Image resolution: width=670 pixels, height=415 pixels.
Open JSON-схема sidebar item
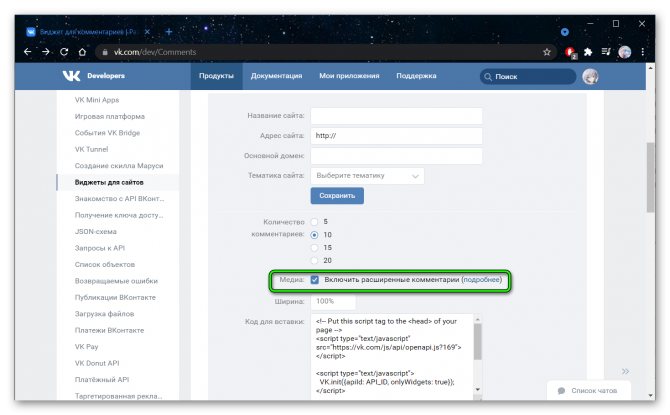[96, 231]
